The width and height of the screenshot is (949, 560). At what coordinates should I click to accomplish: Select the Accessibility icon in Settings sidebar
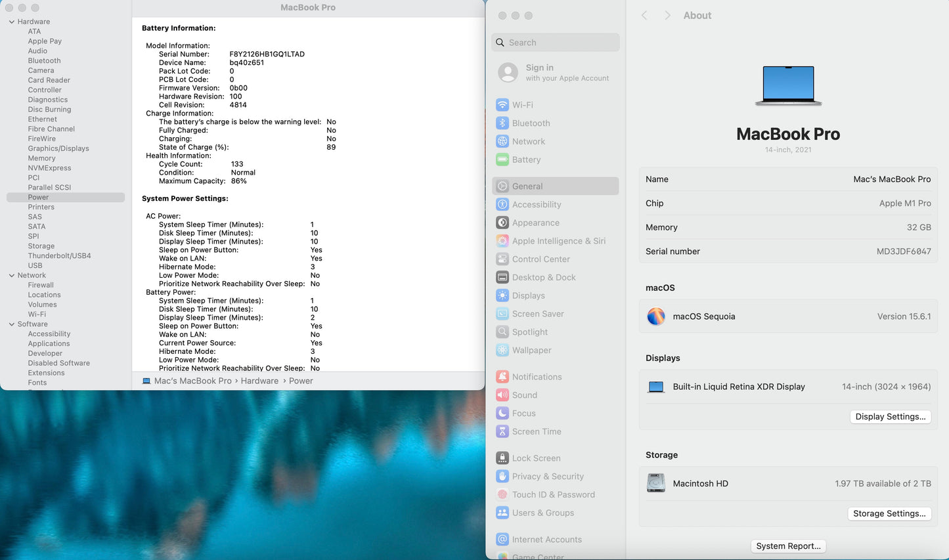pyautogui.click(x=502, y=205)
